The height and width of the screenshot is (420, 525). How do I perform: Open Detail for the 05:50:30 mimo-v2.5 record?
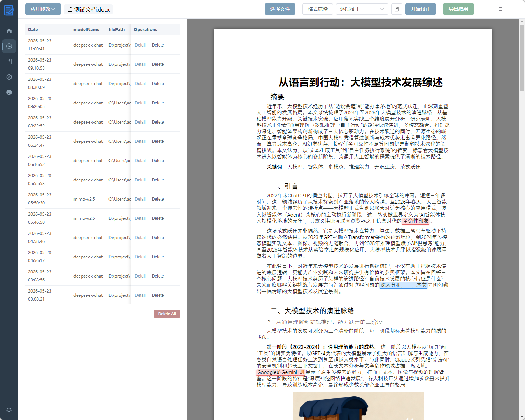click(x=140, y=199)
